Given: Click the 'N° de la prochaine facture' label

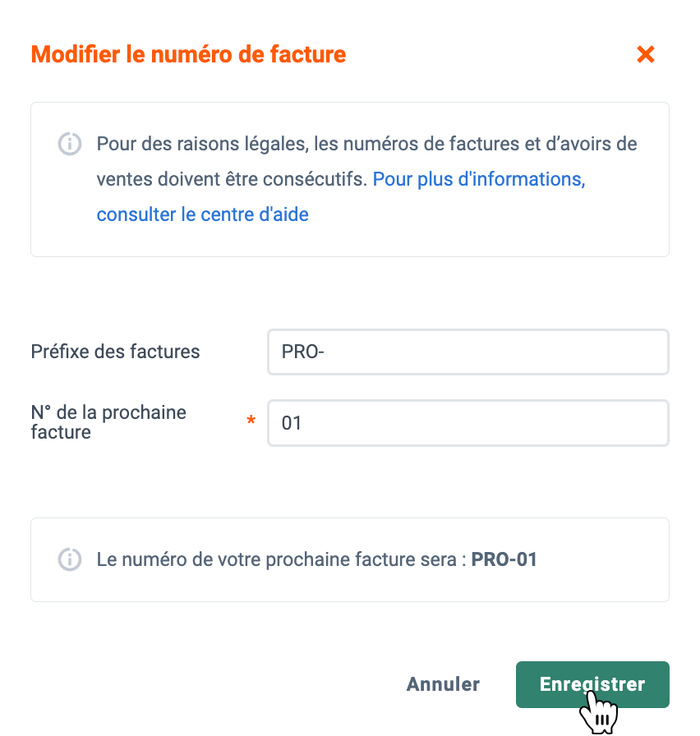Looking at the screenshot, I should [x=108, y=422].
